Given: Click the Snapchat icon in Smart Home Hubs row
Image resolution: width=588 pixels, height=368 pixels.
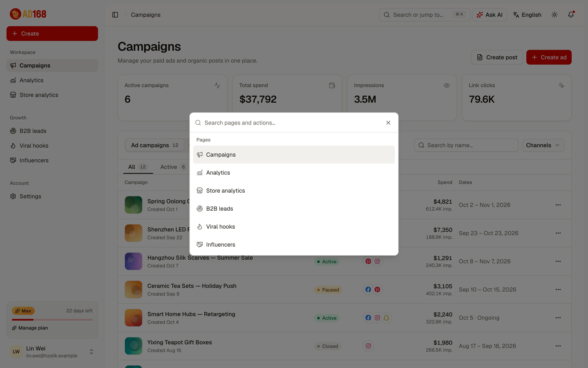Looking at the screenshot, I should [386, 318].
